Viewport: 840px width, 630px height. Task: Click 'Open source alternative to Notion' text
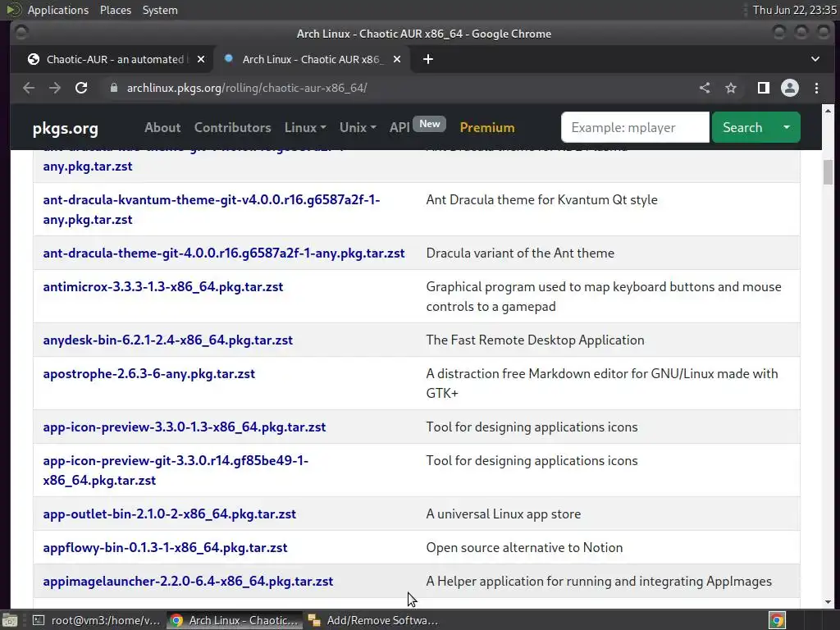(x=524, y=547)
